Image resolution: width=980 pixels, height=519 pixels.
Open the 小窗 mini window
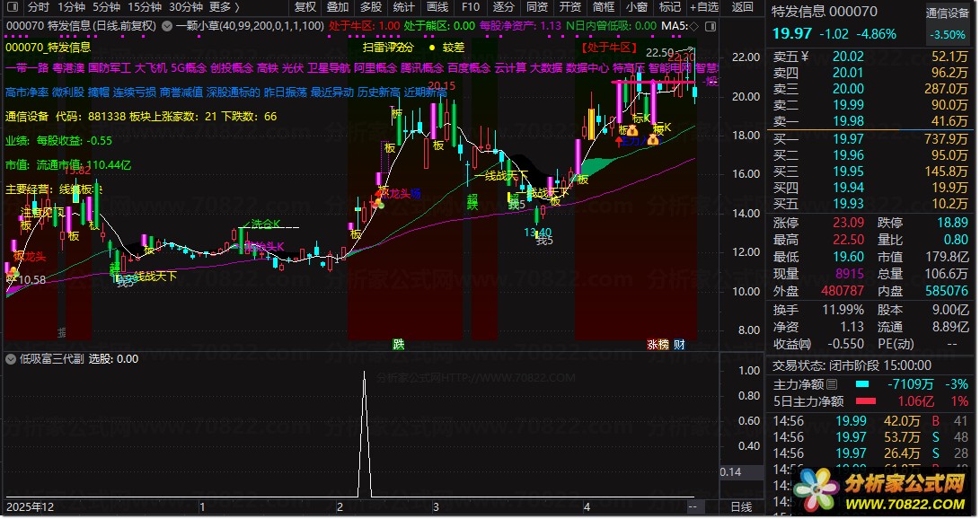tap(636, 7)
